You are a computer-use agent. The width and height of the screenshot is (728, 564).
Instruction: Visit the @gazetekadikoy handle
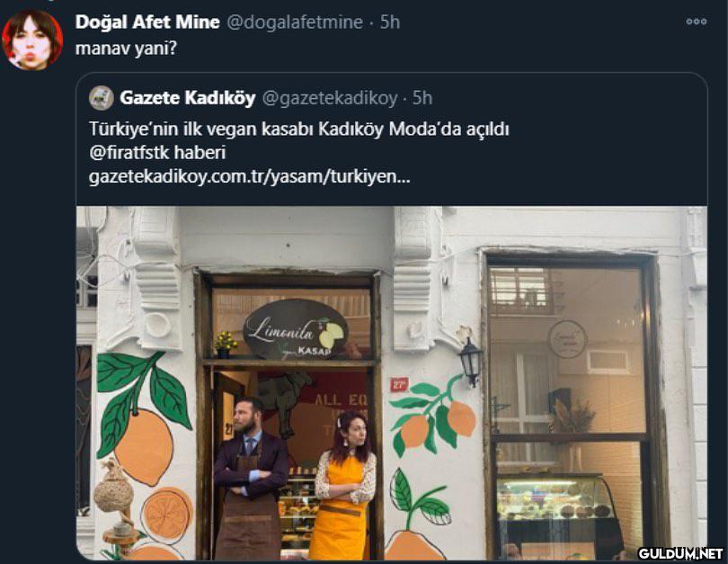point(330,98)
